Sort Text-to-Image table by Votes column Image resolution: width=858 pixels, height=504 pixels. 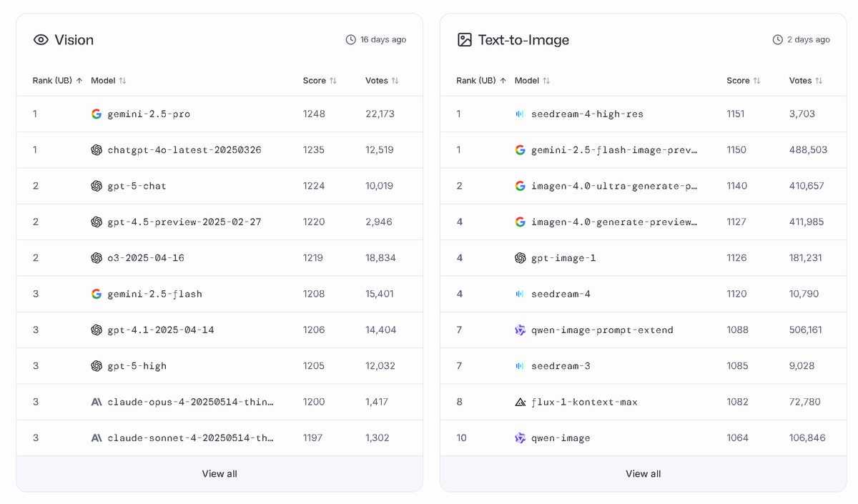pos(806,81)
